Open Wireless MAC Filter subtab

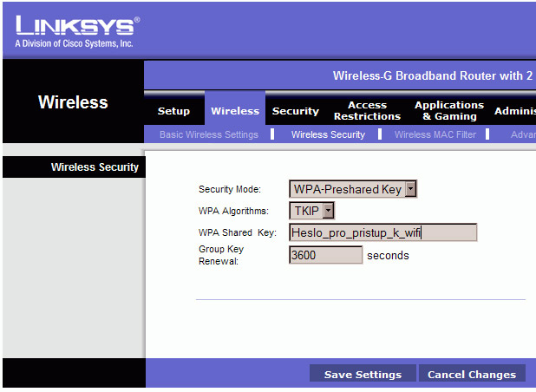(435, 134)
